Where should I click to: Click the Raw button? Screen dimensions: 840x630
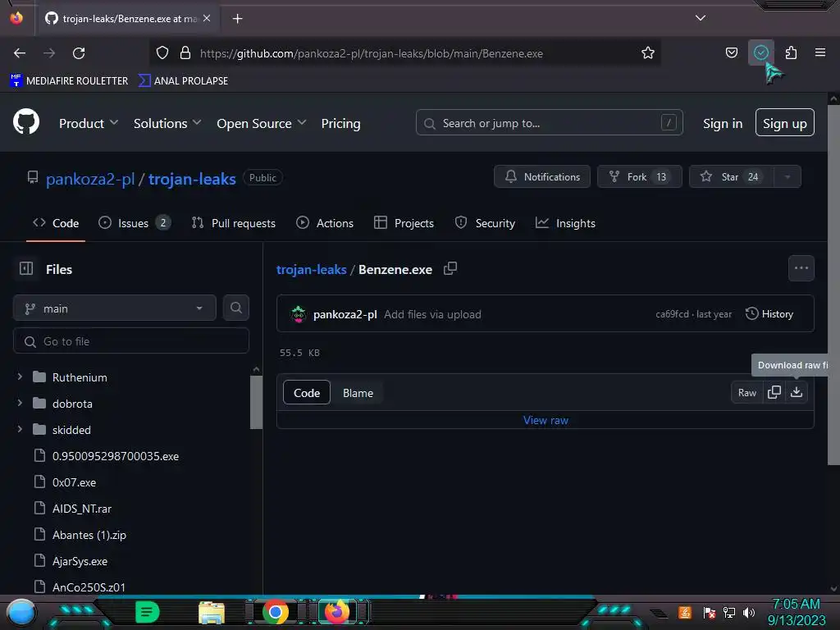tap(746, 393)
